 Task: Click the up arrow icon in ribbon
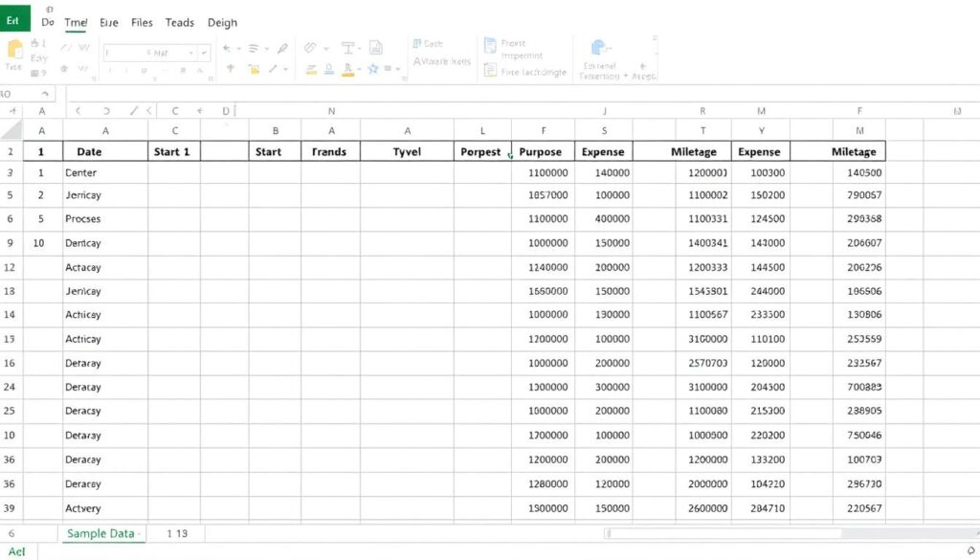tap(231, 68)
